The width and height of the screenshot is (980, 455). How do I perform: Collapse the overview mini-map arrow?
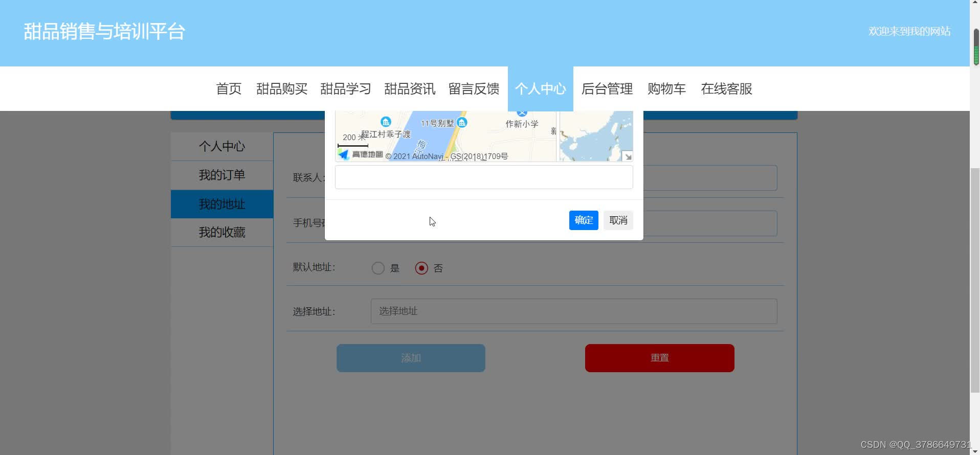pyautogui.click(x=628, y=156)
